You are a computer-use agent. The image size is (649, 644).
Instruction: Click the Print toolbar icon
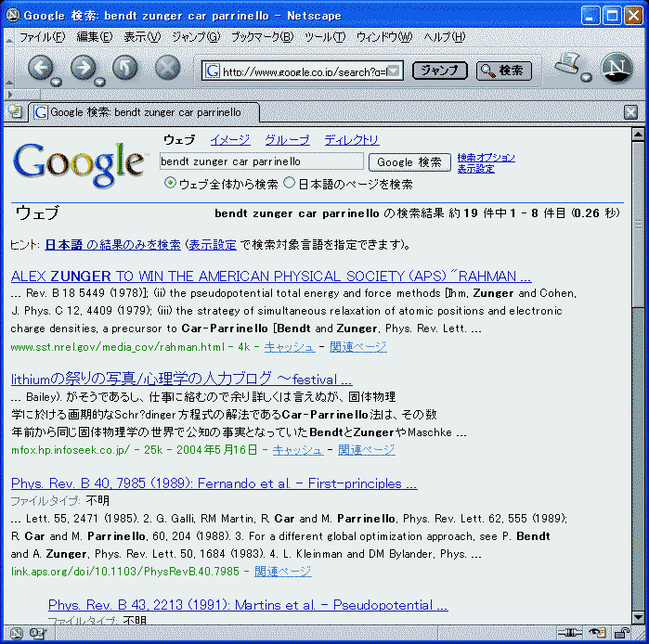pos(566,66)
